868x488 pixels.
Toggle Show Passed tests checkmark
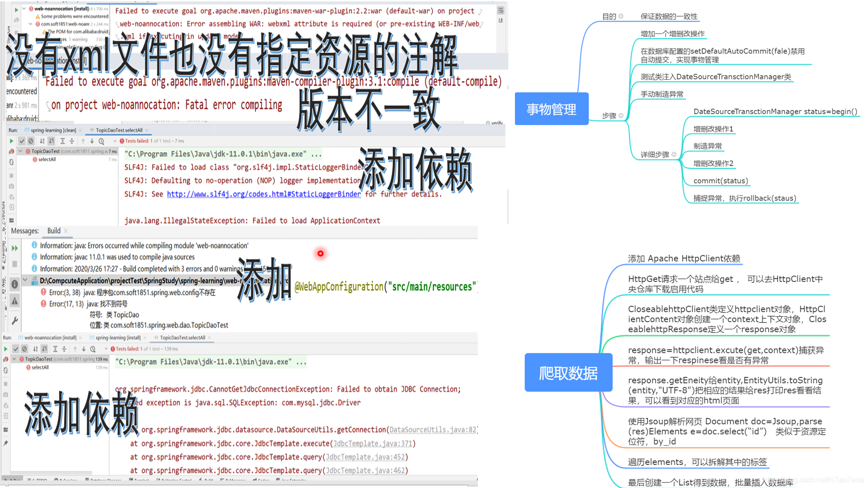pyautogui.click(x=22, y=141)
